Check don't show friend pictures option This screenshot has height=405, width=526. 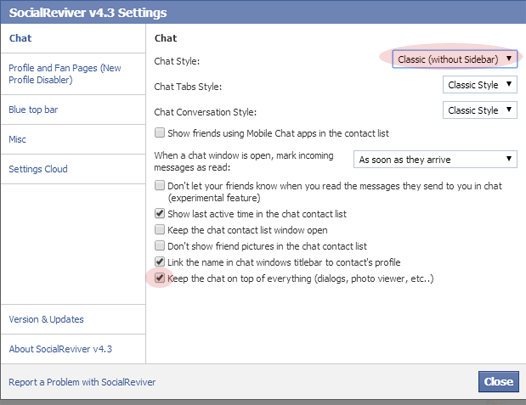pyautogui.click(x=160, y=246)
